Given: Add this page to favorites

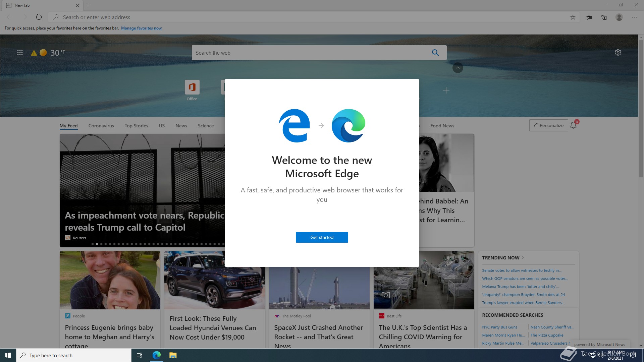Looking at the screenshot, I should (573, 17).
